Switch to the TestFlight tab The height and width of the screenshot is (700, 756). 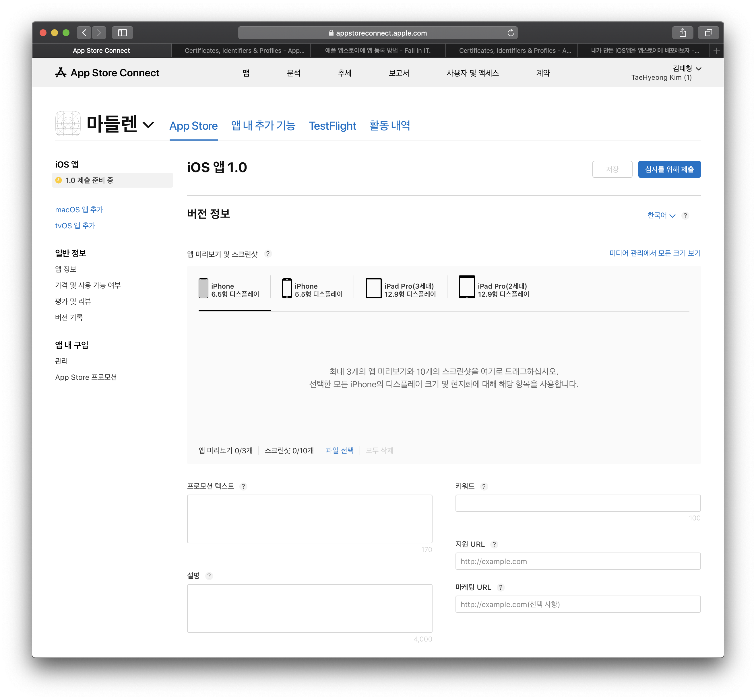pos(332,126)
